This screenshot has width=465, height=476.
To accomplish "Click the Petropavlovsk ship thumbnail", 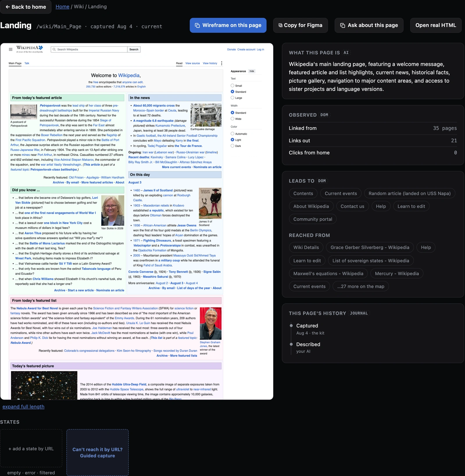I will pyautogui.click(x=24, y=112).
